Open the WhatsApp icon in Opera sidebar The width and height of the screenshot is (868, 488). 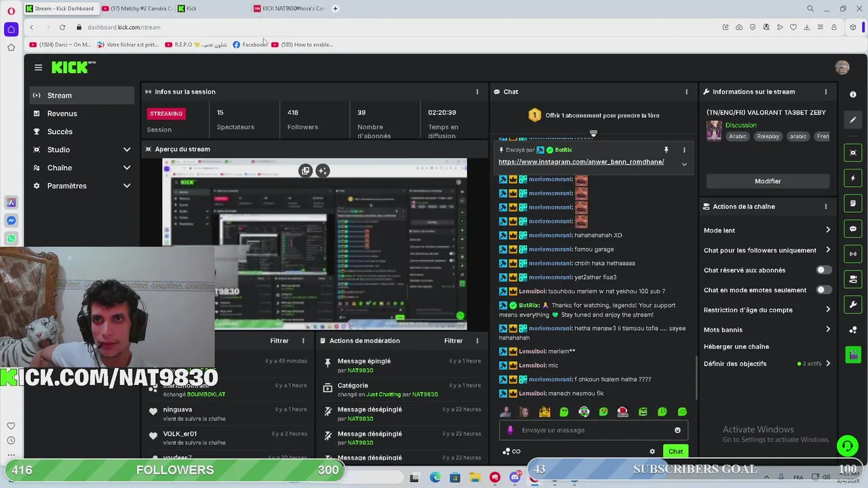coord(11,239)
